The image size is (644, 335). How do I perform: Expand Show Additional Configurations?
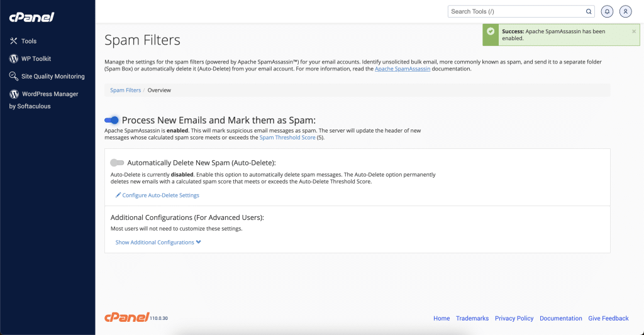click(x=158, y=242)
